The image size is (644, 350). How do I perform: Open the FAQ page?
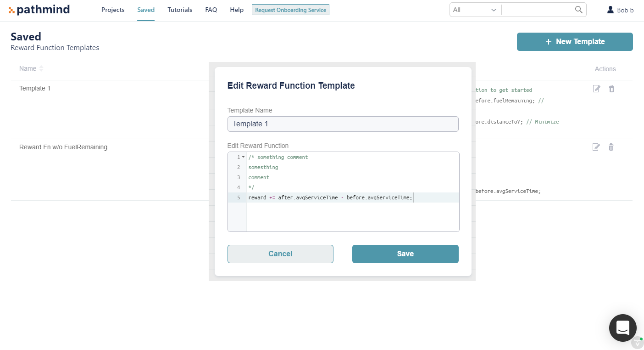pos(211,10)
